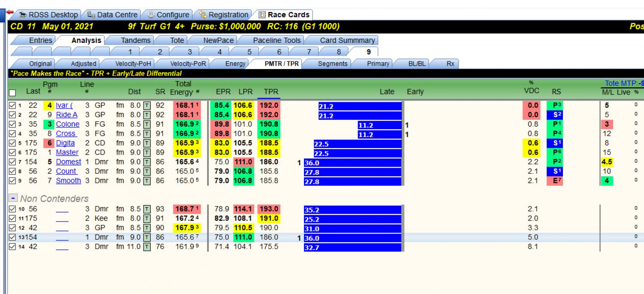Click the T turf icon in Domest row
Image resolution: width=644 pixels, height=294 pixels.
147,162
